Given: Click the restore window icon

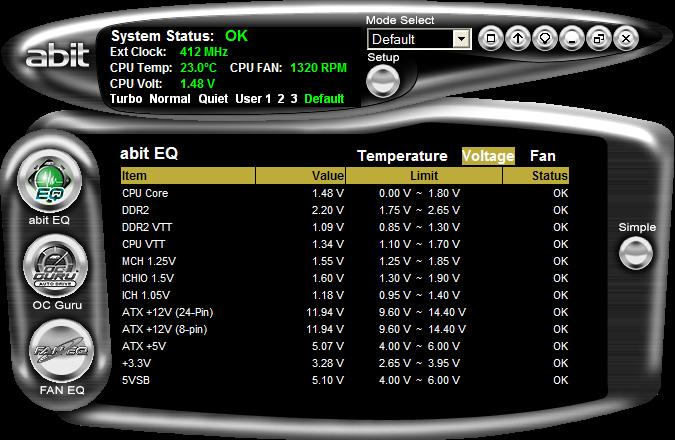Looking at the screenshot, I should (x=599, y=39).
